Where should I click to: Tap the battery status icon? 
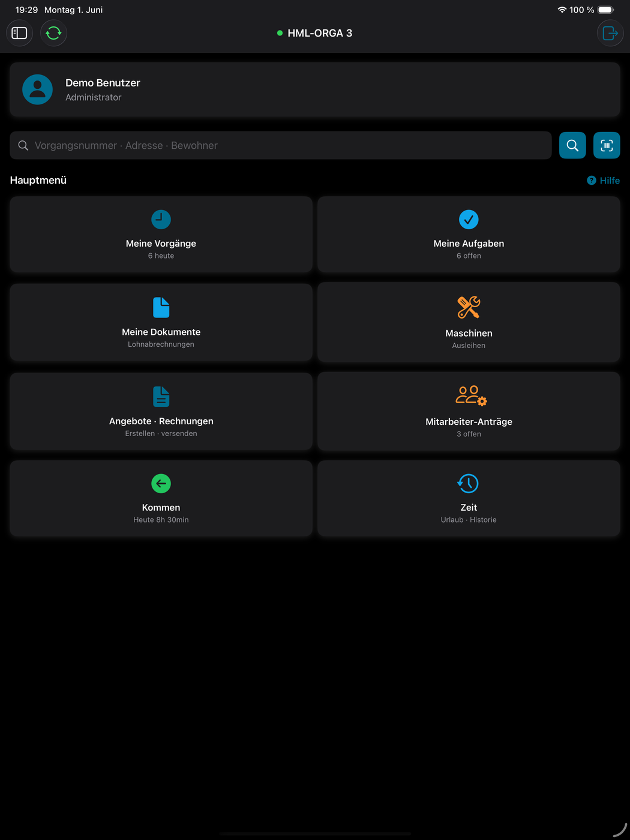606,10
